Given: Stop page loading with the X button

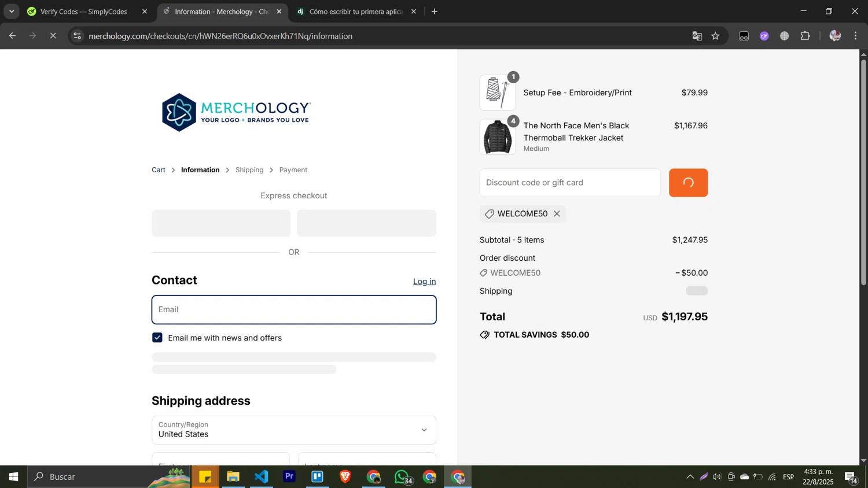Looking at the screenshot, I should coord(53,36).
